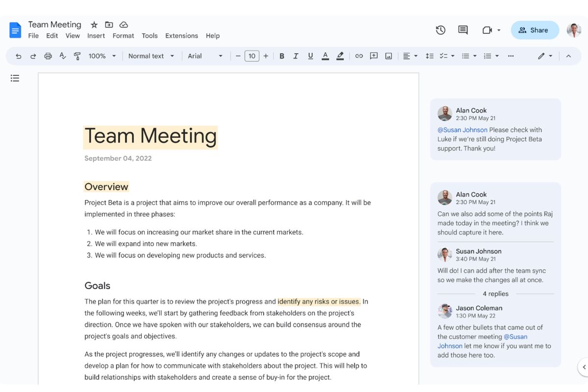Open the Extensions menu
The width and height of the screenshot is (588, 392).
(181, 36)
